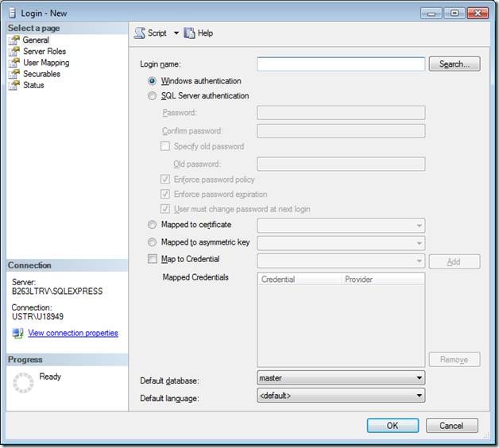
Task: Open View connection properties link
Action: coord(72,334)
